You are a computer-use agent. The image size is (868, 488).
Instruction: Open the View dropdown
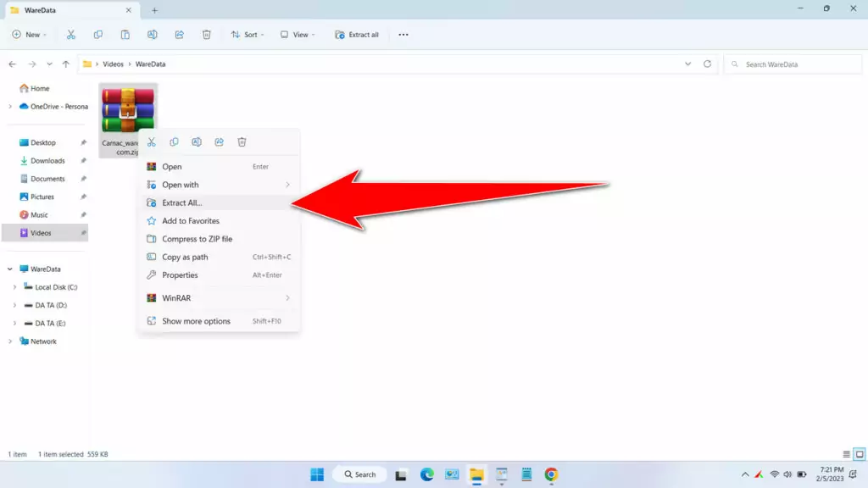[x=298, y=34]
